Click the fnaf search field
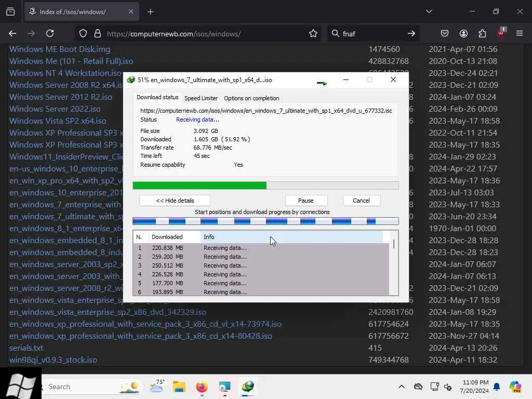This screenshot has width=532, height=399. 373,34
